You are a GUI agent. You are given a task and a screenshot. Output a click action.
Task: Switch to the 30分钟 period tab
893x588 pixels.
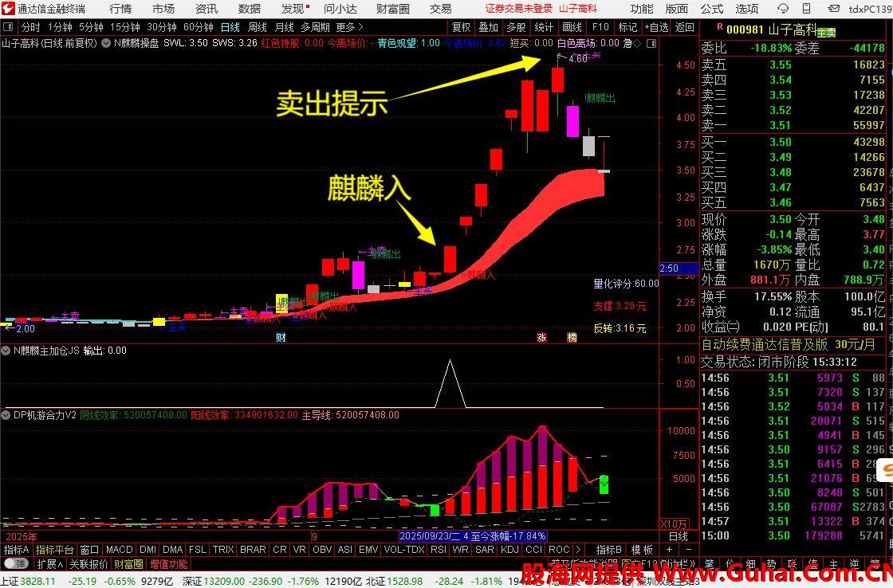click(162, 27)
